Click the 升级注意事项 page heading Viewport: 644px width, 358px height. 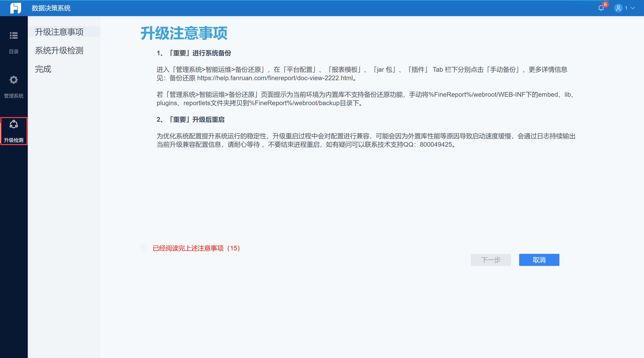184,33
